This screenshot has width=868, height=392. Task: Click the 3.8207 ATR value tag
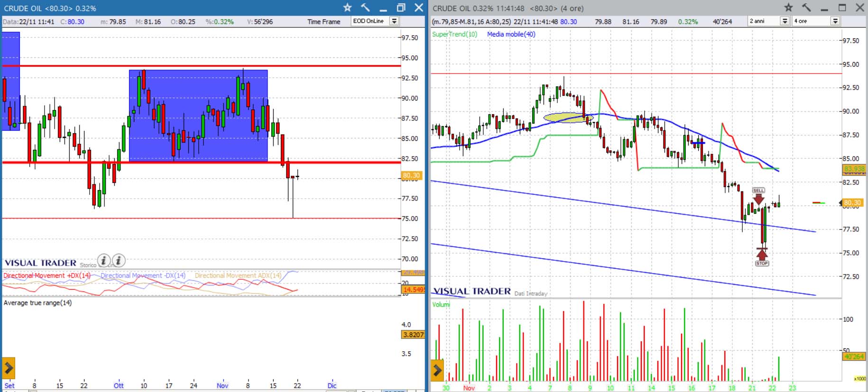click(x=413, y=335)
